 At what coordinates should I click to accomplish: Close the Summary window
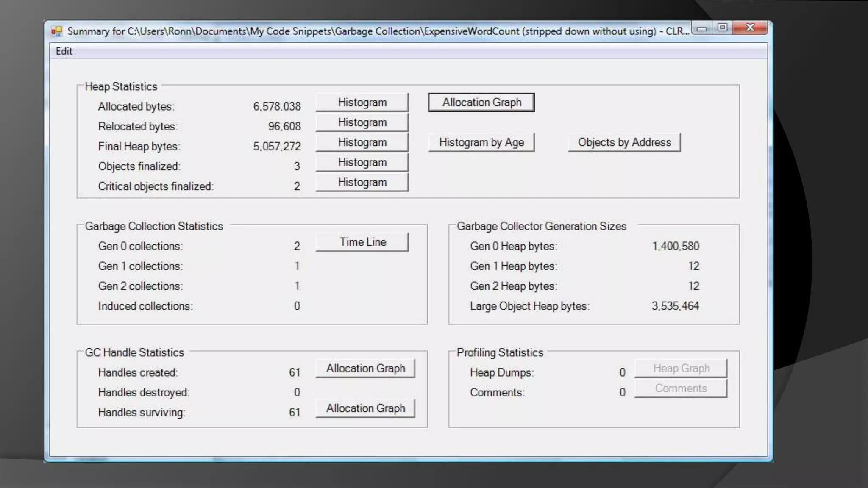pyautogui.click(x=750, y=28)
